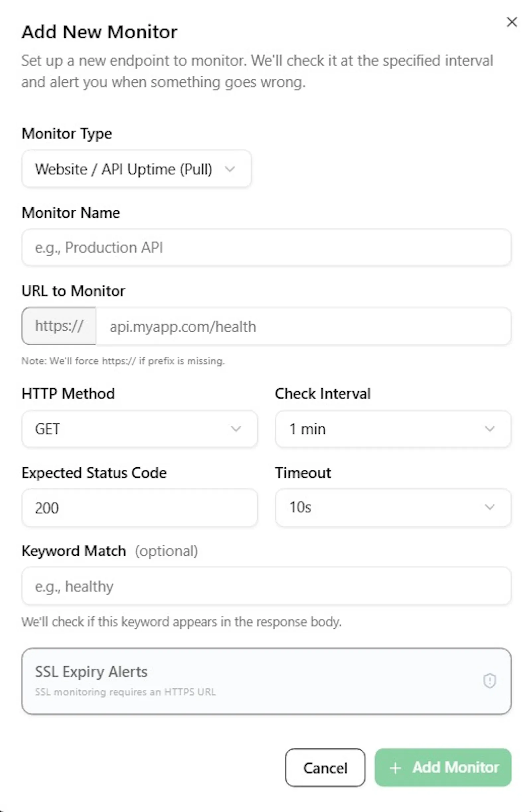
Task: Click the Monitor Name input field
Action: [x=266, y=247]
